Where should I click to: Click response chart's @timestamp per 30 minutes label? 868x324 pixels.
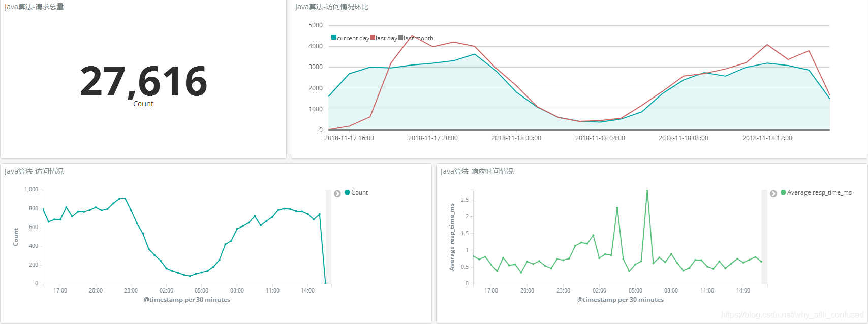pos(621,300)
